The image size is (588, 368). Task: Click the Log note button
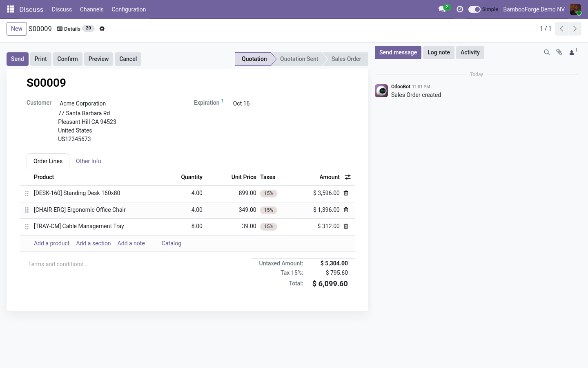click(x=439, y=52)
